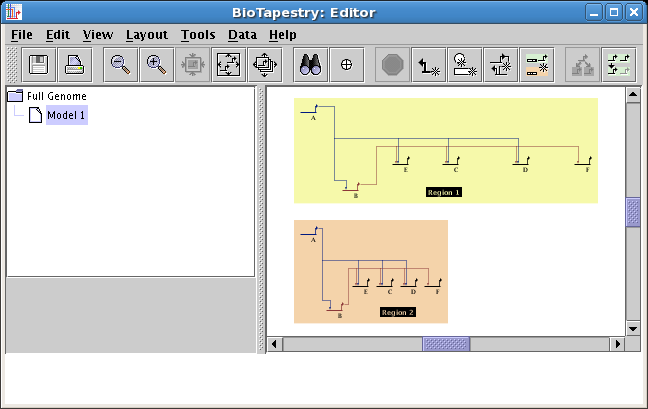The width and height of the screenshot is (648, 409).
Task: Select the add gene tool icon
Action: 465,65
